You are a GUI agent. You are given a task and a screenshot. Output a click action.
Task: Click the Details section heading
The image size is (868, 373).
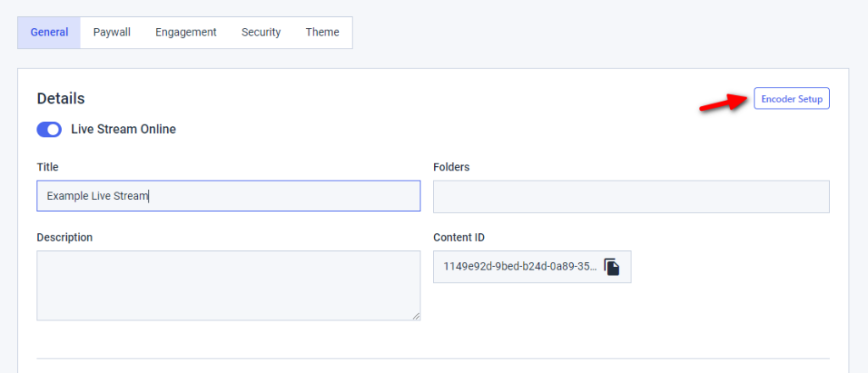[61, 98]
